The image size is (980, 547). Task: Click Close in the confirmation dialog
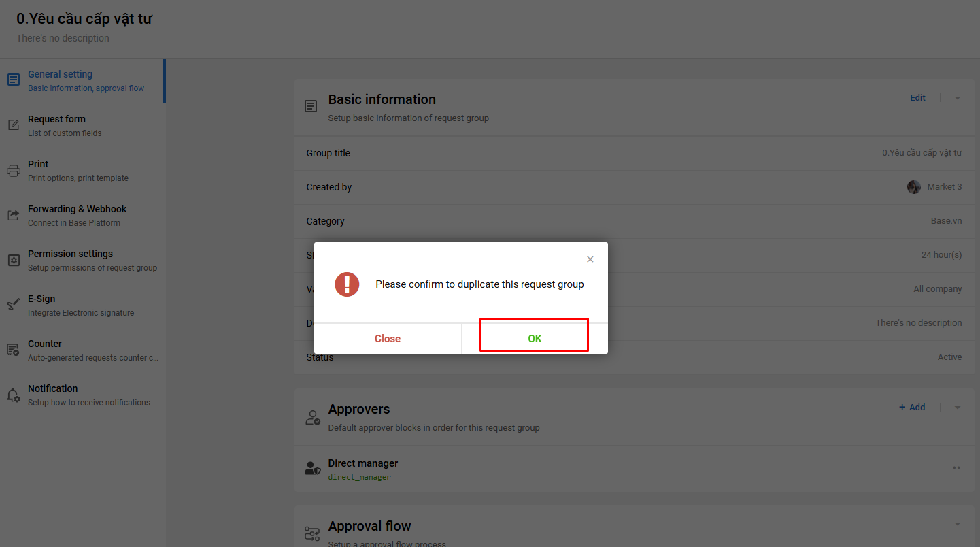click(388, 338)
